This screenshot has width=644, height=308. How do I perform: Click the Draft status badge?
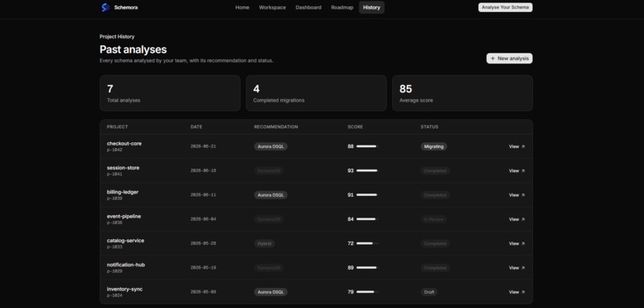pos(429,292)
